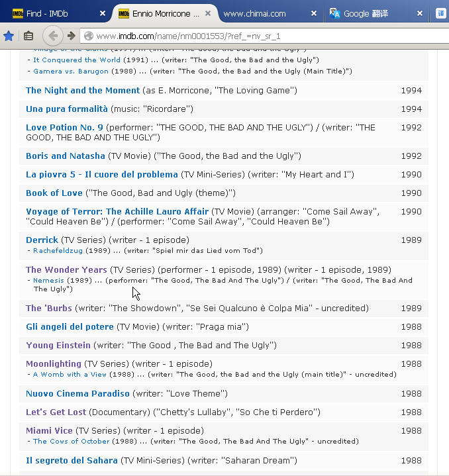This screenshot has width=449, height=476.
Task: Open the Miami Vice TV series link
Action: (x=50, y=430)
